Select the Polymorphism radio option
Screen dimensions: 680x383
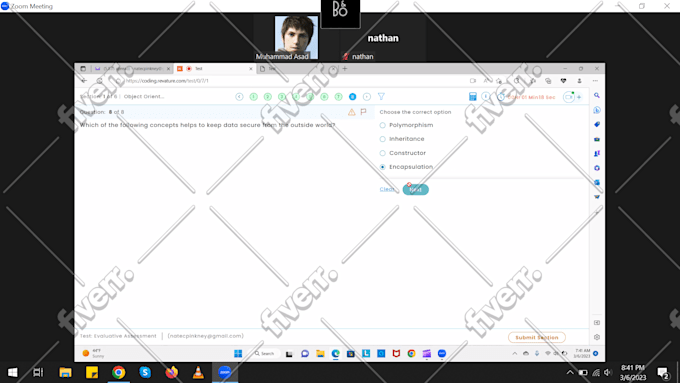point(382,125)
